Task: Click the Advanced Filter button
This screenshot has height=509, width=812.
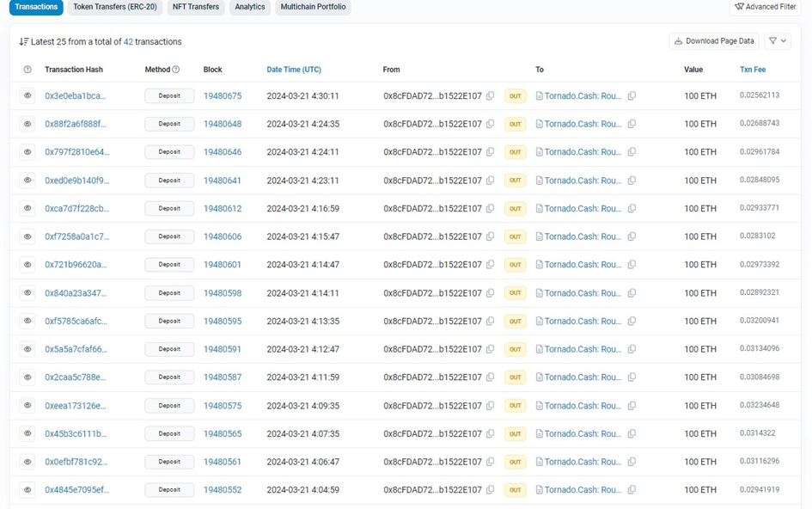Action: [x=766, y=7]
